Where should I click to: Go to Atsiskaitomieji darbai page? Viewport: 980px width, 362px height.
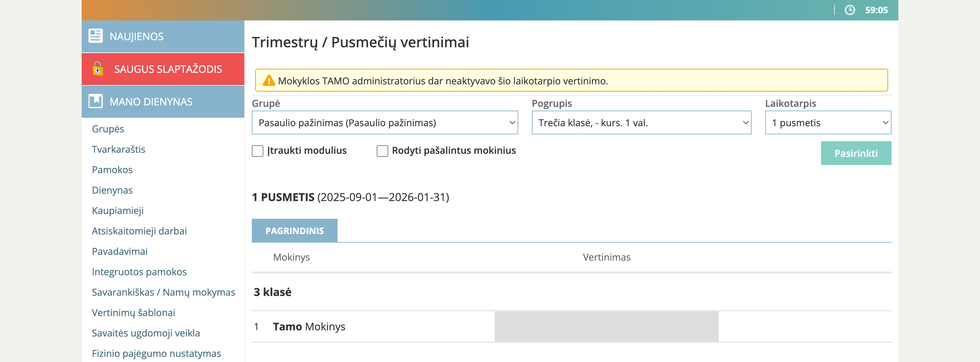pyautogui.click(x=139, y=231)
